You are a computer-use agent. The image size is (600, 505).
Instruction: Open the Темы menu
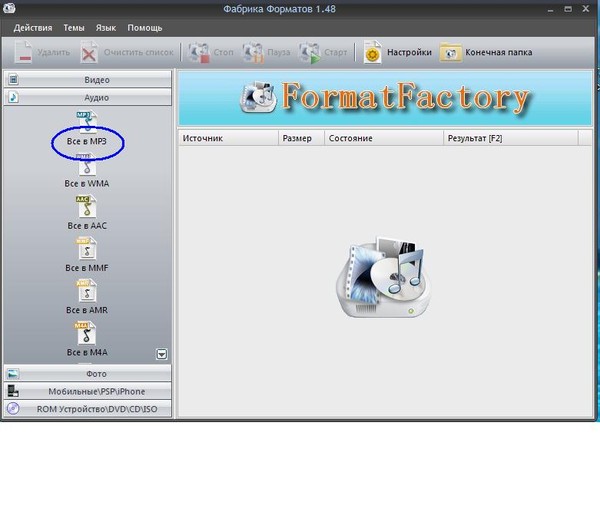tap(74, 28)
